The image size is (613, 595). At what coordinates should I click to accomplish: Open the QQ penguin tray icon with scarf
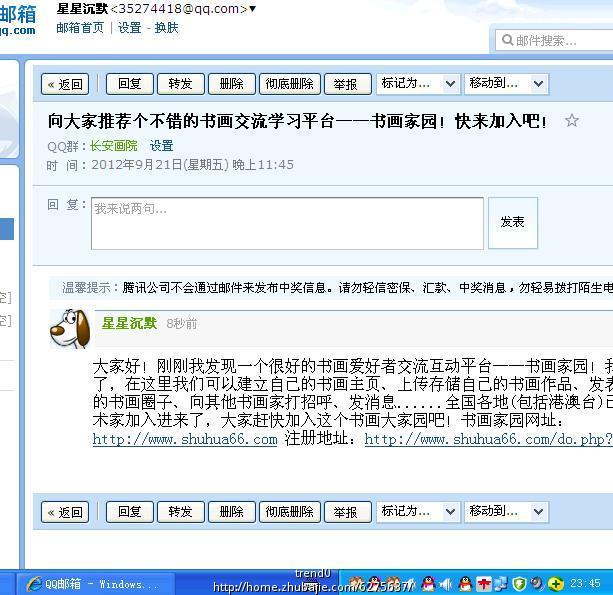pyautogui.click(x=428, y=584)
